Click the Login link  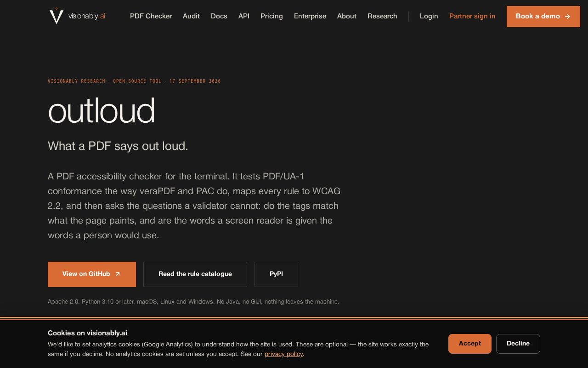[x=429, y=16]
